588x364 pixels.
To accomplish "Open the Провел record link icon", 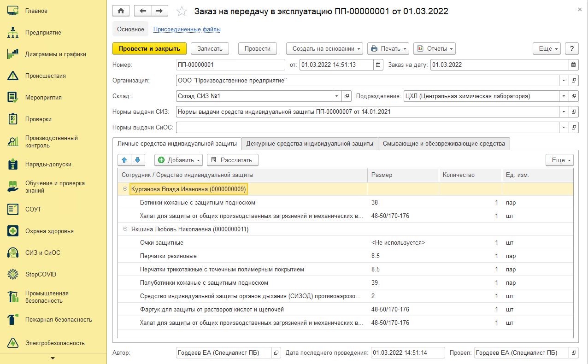I will [574, 353].
